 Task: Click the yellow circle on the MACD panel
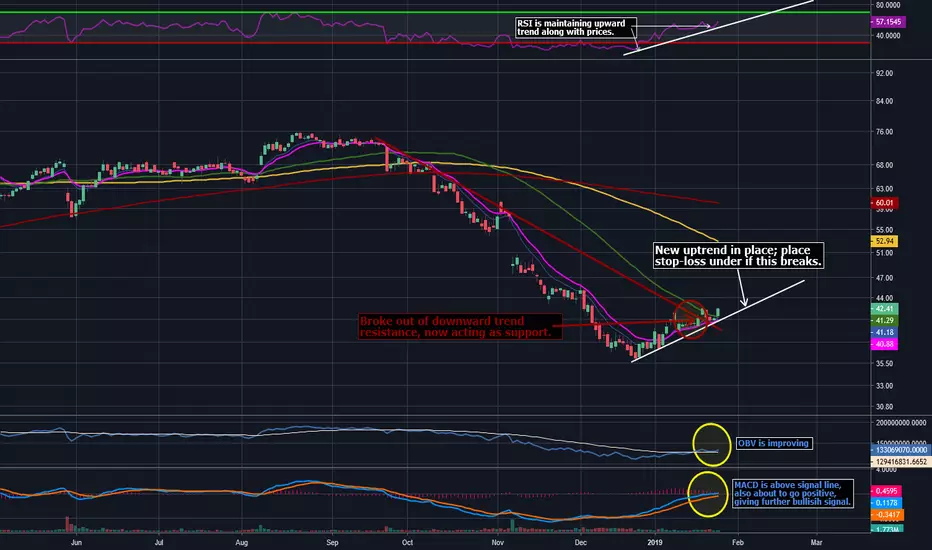[708, 494]
